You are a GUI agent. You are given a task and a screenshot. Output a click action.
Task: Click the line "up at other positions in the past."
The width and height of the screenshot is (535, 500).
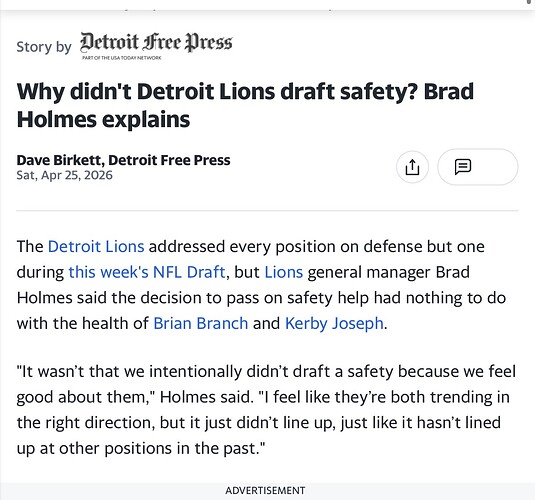click(141, 448)
